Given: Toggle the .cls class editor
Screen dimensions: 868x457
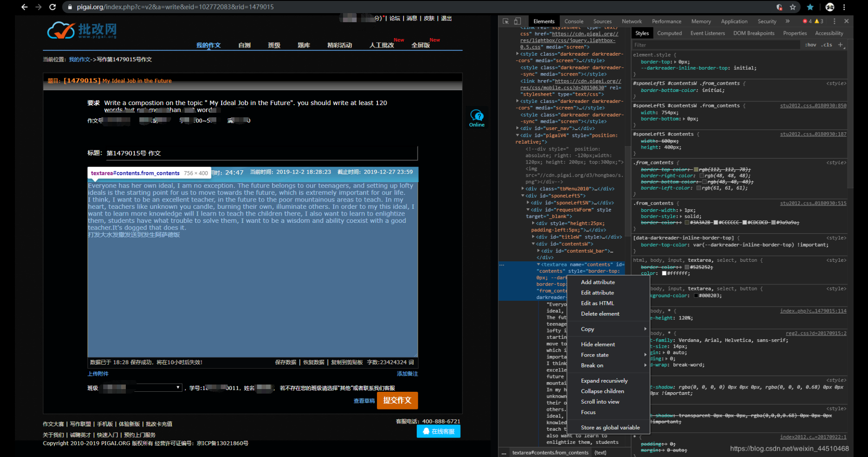Looking at the screenshot, I should (x=827, y=45).
